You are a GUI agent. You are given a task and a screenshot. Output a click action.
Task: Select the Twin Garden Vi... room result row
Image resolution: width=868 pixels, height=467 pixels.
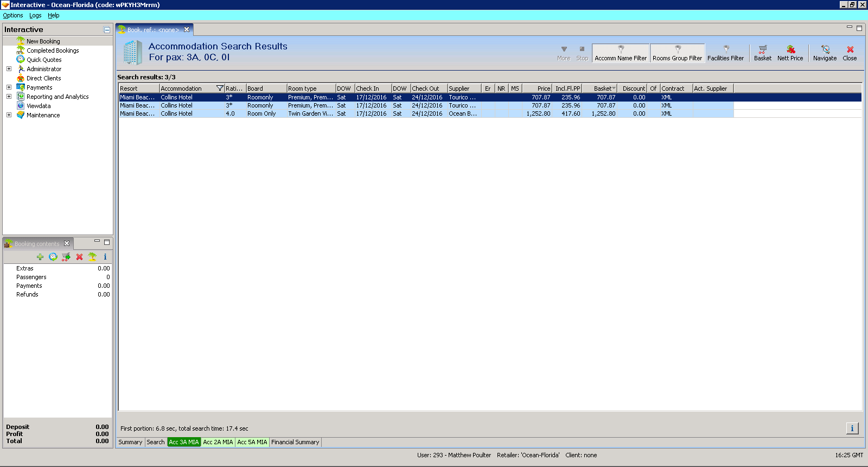(426, 113)
